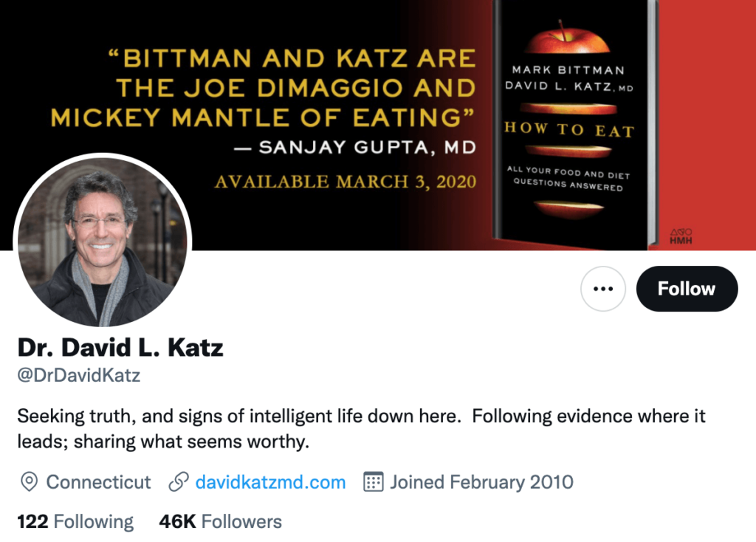Open the three-dot more options menu
Screen dimensions: 756x542
point(603,289)
